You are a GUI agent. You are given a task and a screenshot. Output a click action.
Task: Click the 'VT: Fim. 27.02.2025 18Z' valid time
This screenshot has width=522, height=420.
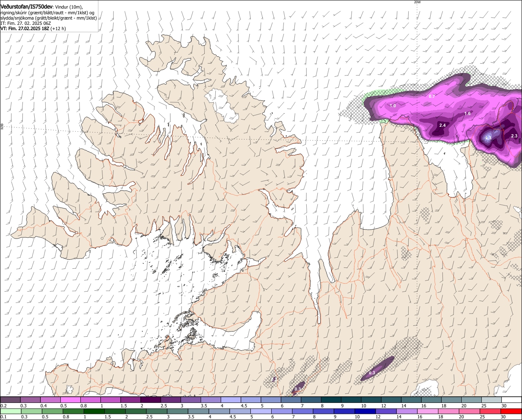click(x=24, y=29)
